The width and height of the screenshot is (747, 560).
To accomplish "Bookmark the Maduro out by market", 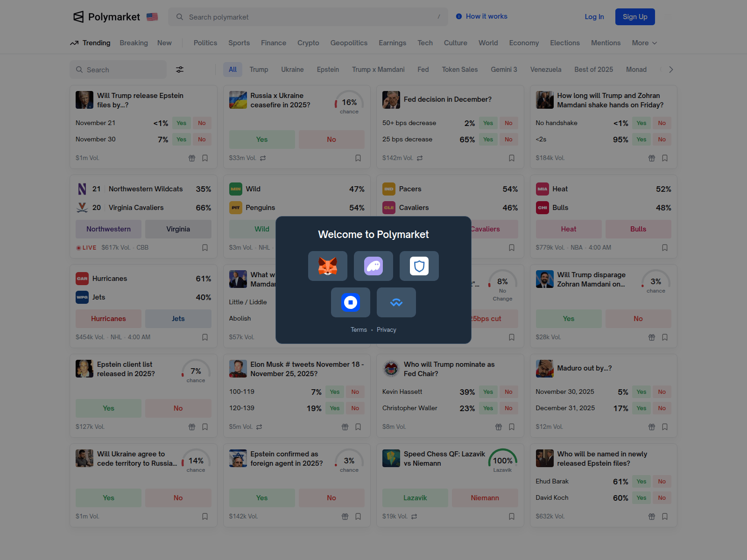I will 665,427.
